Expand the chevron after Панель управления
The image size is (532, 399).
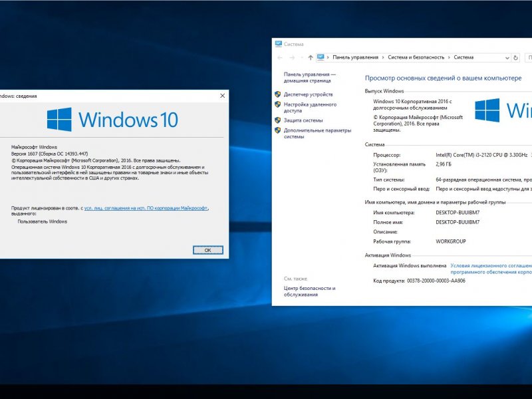click(x=383, y=57)
